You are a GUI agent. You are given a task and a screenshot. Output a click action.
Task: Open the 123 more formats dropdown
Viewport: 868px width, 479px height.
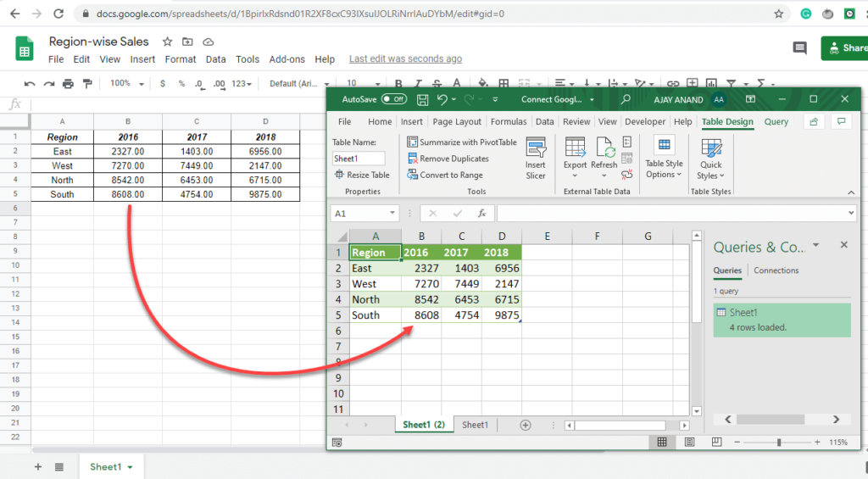tap(242, 84)
